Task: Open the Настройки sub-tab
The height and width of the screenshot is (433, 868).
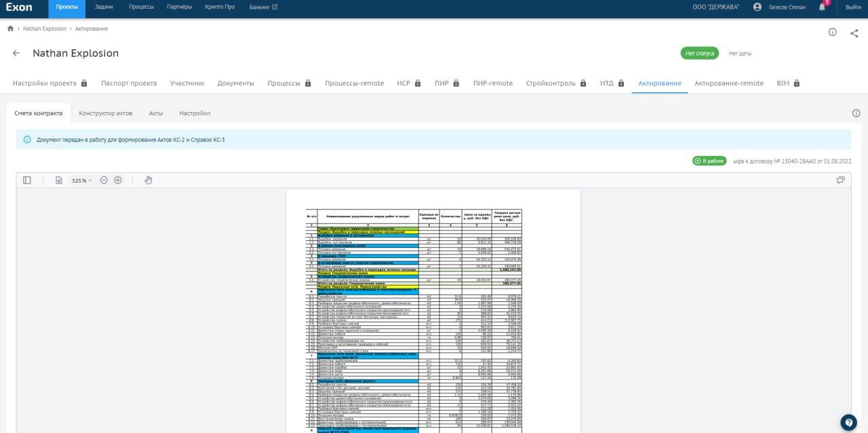Action: click(195, 113)
